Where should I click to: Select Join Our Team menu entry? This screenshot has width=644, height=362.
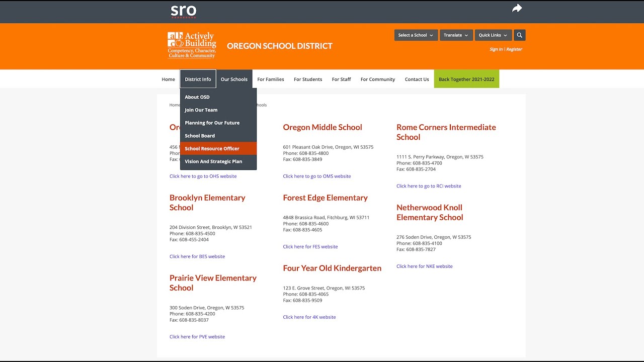[x=218, y=110]
